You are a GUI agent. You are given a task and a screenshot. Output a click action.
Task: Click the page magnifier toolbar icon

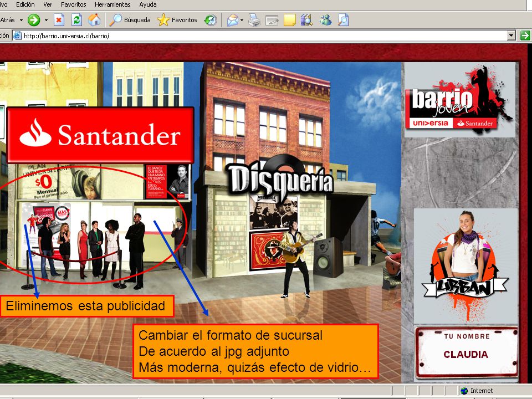click(x=344, y=20)
